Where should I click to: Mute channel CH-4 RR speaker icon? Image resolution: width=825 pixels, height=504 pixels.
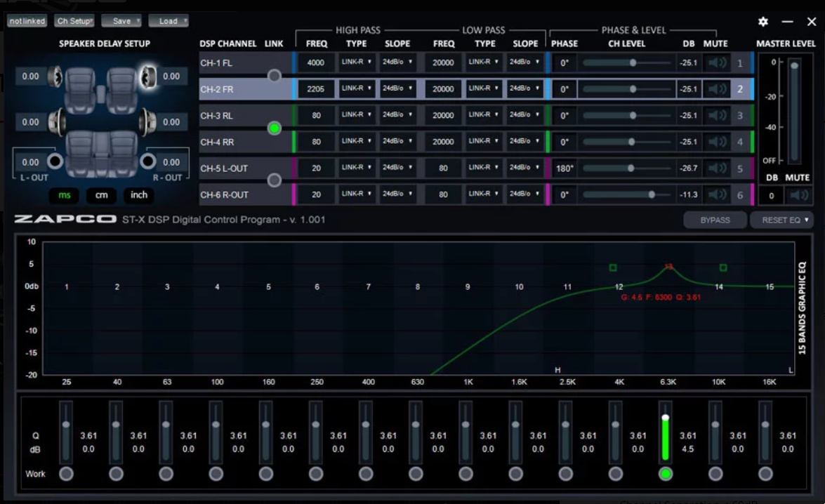click(717, 142)
